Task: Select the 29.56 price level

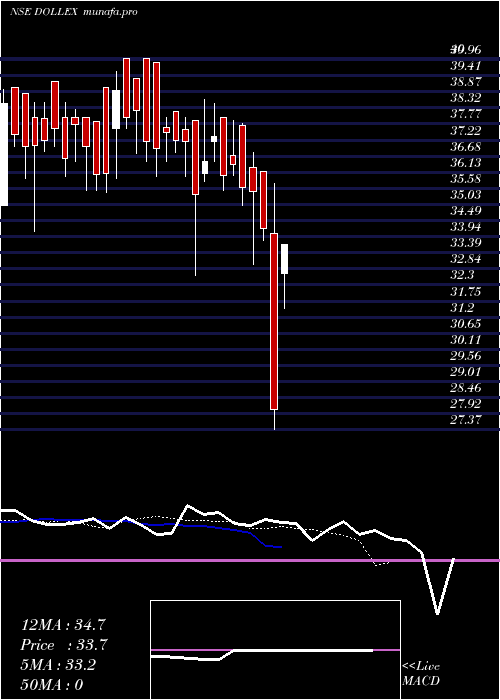Action: pos(466,356)
